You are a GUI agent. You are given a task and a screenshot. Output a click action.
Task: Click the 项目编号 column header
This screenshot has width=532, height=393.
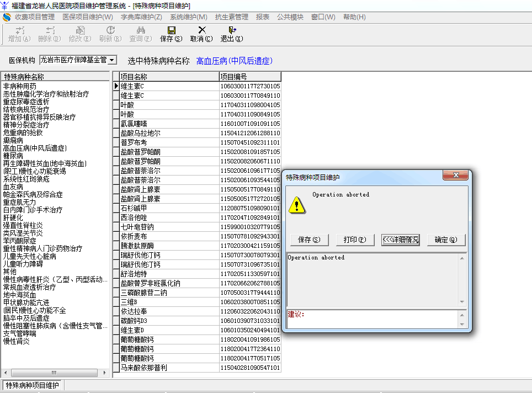point(250,77)
